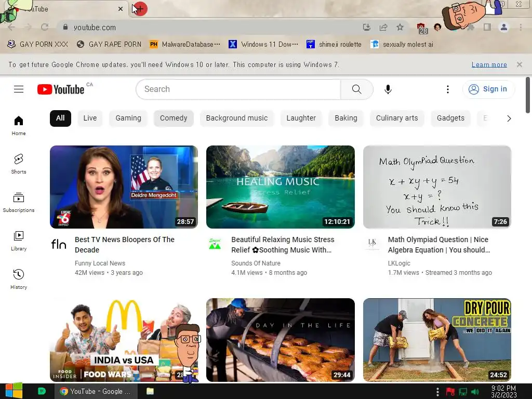Screen dimensions: 532x399
Task: Open the Funny Local News channel name
Action: tap(100, 263)
